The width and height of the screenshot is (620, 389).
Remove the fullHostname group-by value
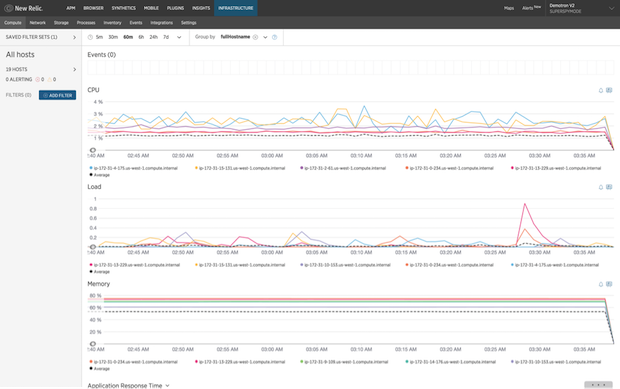click(x=255, y=37)
